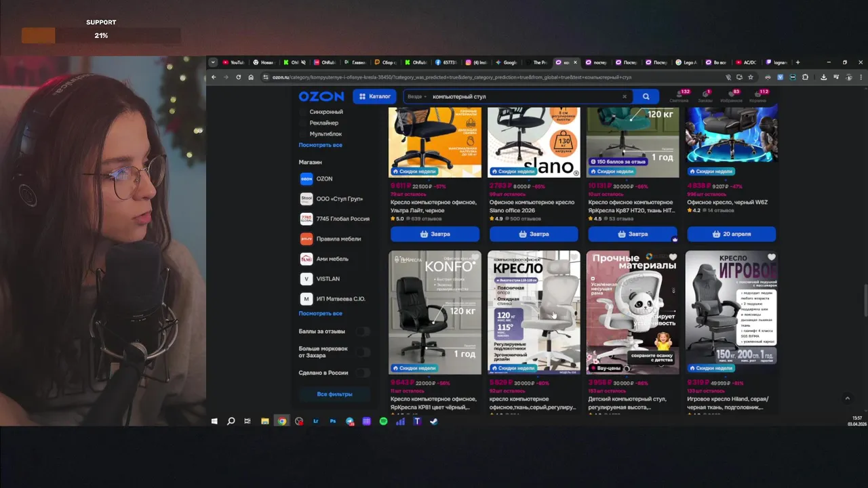Screen dimensions: 868x488
Task: Select the ИП Матвеева С.Ю. store filter
Action: [x=332, y=299]
